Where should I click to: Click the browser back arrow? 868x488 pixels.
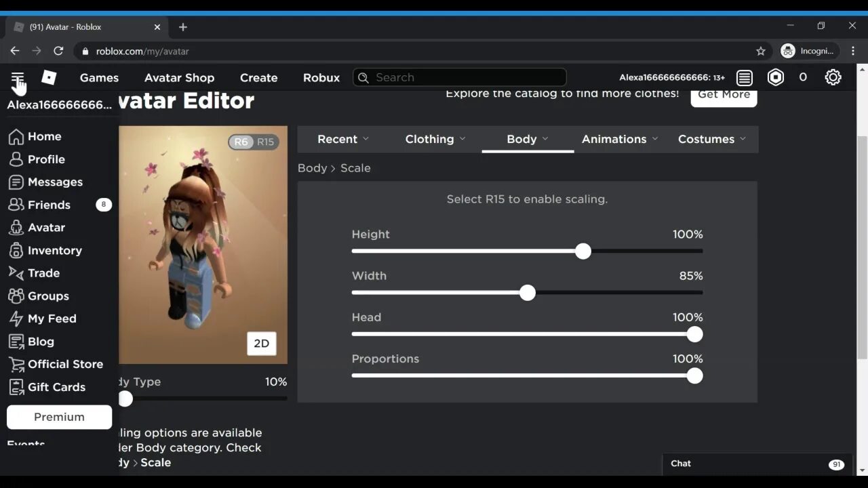[x=15, y=51]
